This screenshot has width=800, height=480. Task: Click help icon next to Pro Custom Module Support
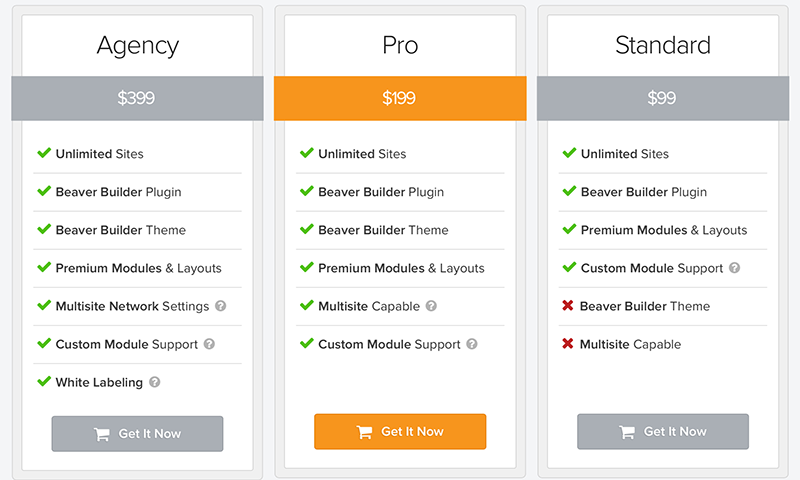click(x=472, y=344)
